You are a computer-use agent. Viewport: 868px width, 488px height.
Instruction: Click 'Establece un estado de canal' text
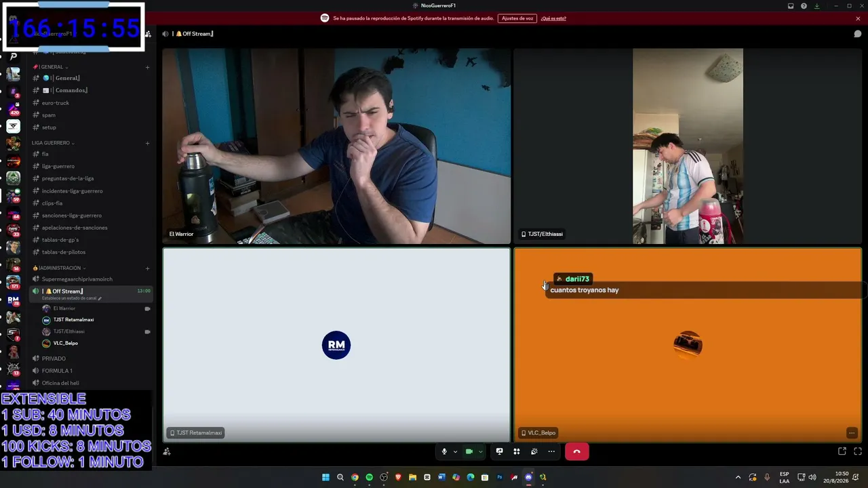[70, 298]
